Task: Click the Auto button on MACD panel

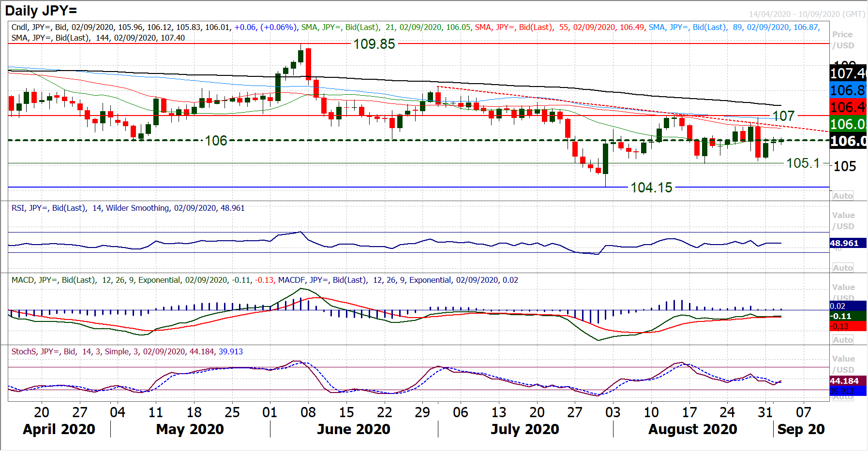Action: tap(843, 340)
